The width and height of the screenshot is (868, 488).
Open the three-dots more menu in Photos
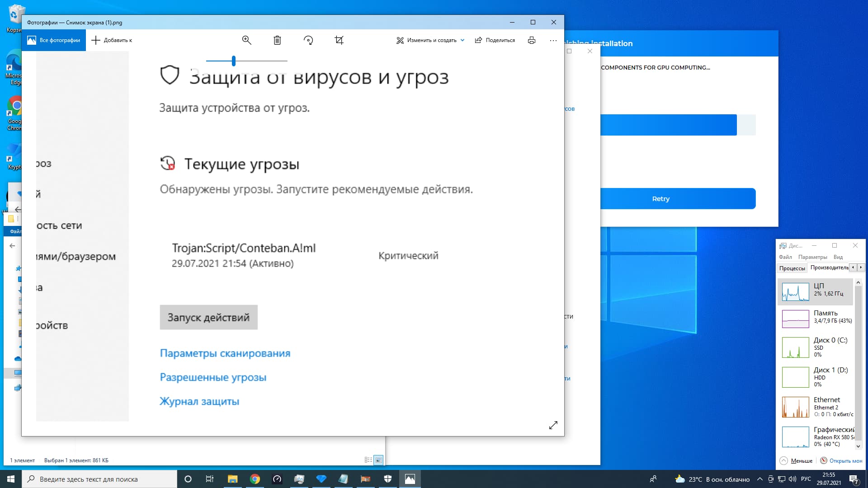553,40
